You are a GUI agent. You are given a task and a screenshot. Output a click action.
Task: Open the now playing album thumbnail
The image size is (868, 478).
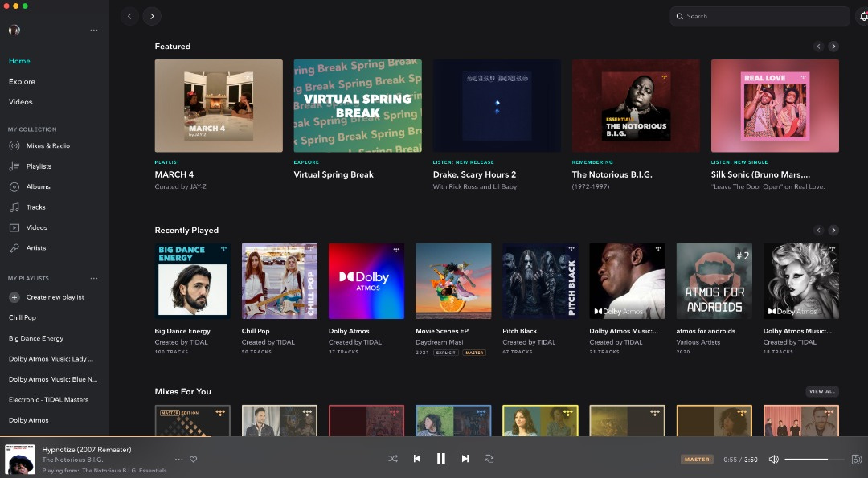pos(20,459)
